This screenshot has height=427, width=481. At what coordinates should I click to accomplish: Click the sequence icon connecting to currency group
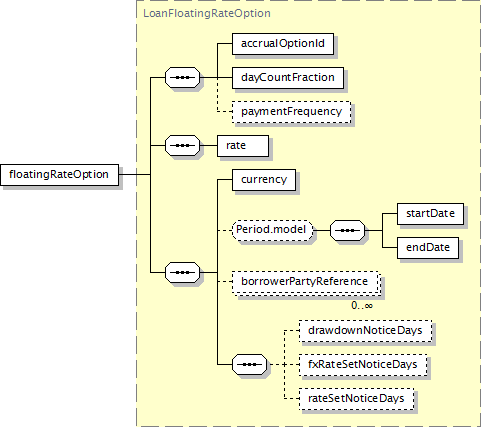(183, 273)
